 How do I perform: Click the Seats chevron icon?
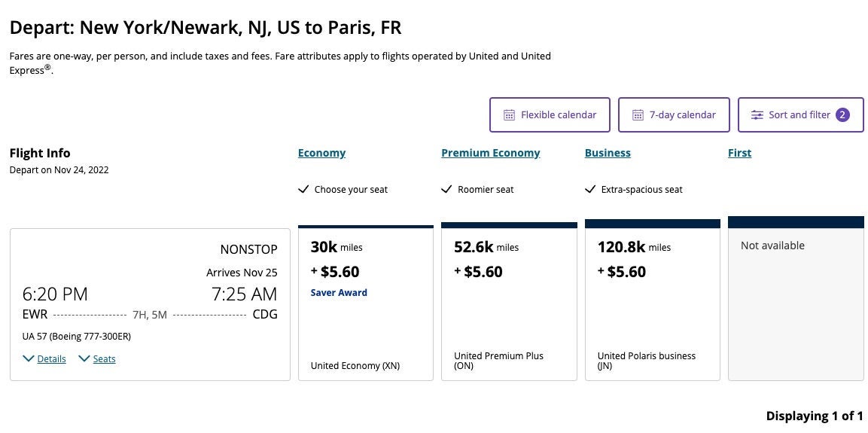[x=84, y=359]
